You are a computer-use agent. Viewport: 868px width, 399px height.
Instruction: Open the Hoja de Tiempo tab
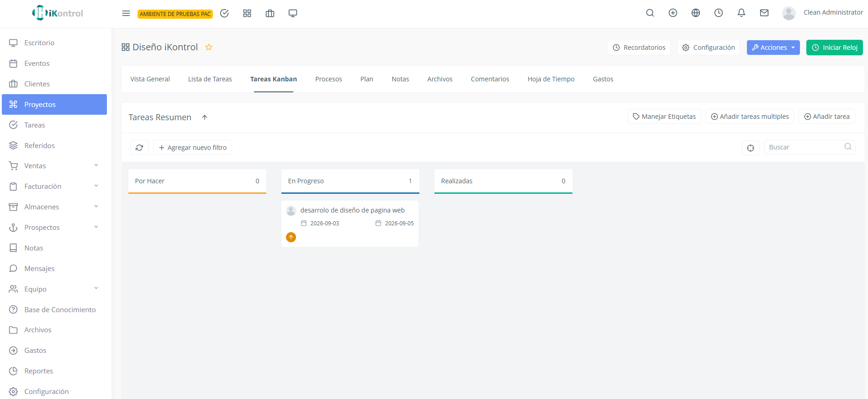click(551, 79)
